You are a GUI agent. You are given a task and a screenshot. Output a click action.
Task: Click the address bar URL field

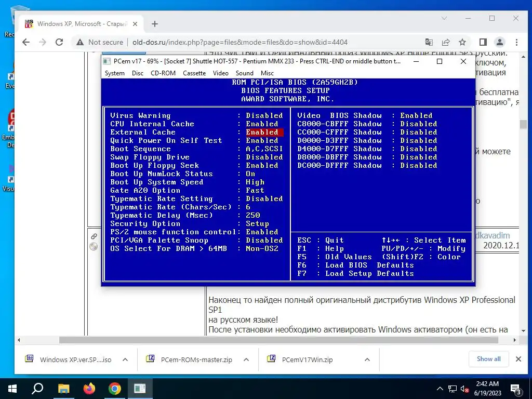click(x=240, y=42)
